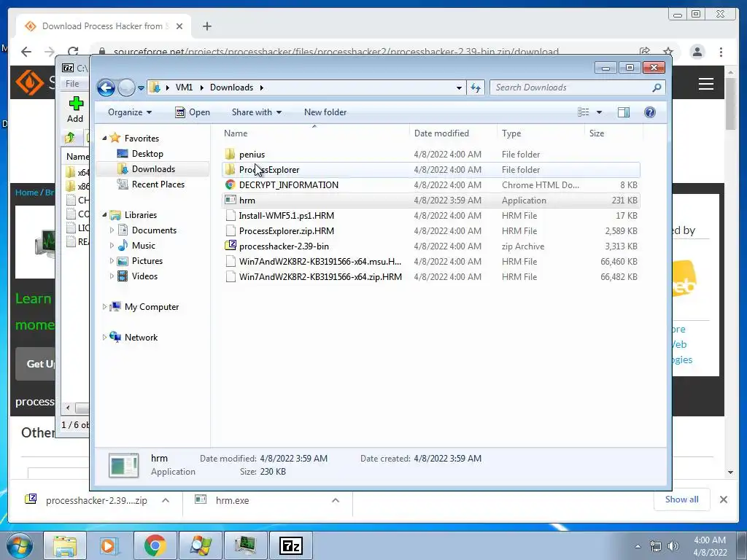Collapse the Favorites tree group
747x560 pixels.
(104, 138)
